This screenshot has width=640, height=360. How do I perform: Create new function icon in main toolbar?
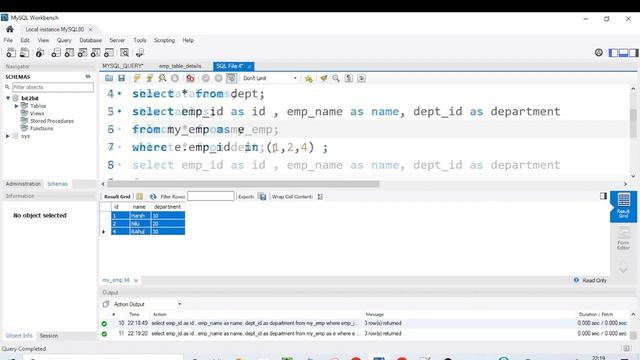pyautogui.click(x=109, y=53)
